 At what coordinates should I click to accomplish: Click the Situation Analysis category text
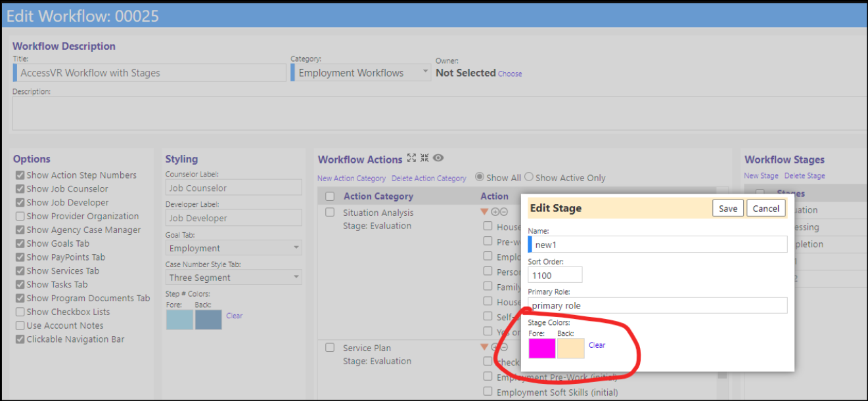click(378, 213)
